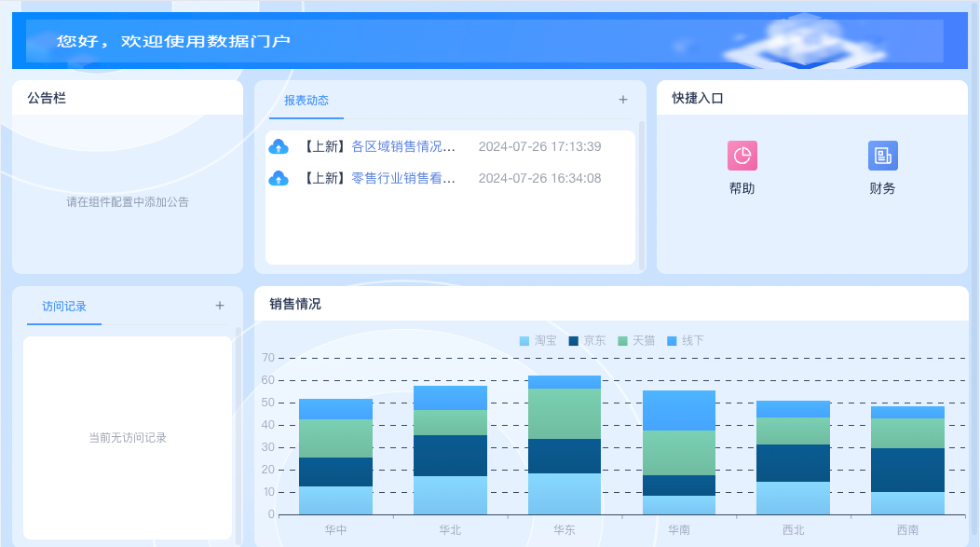The image size is (980, 547).
Task: Click plus icon in 报表动态 panel
Action: click(623, 100)
